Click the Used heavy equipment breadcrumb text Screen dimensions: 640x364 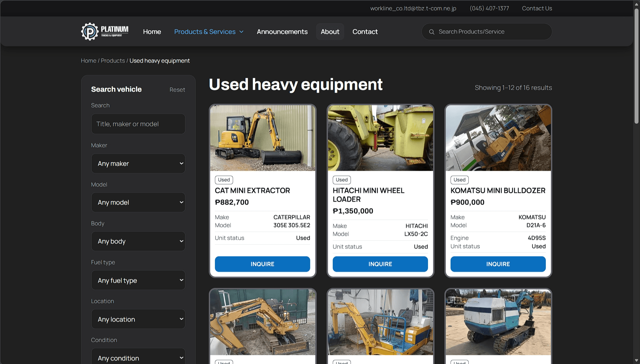pos(160,61)
